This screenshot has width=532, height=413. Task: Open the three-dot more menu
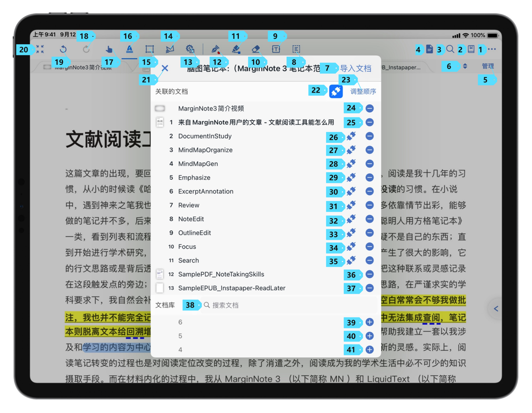492,49
